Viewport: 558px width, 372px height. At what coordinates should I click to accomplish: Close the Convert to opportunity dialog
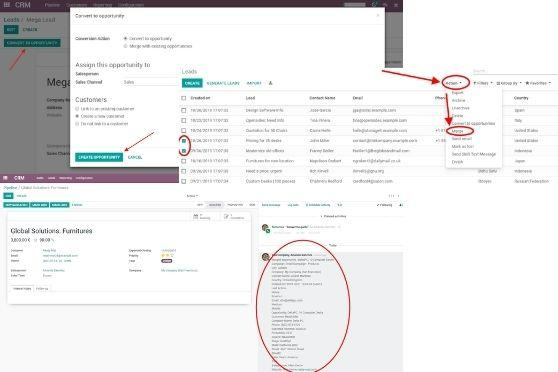click(378, 15)
